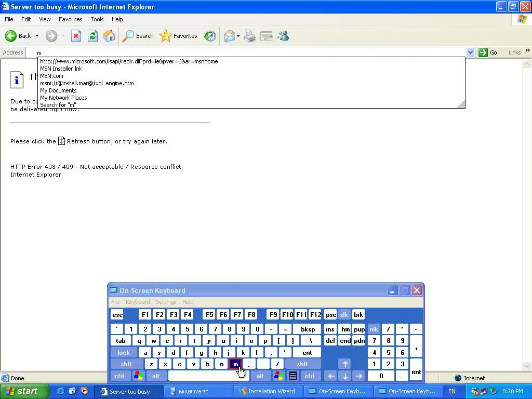Toggle the nlk num lock key

(x=374, y=329)
